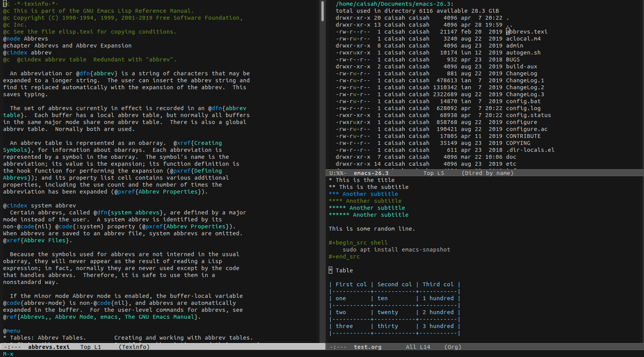Click the 'First col' table header cell
The height and width of the screenshot is (357, 644).
pos(351,284)
